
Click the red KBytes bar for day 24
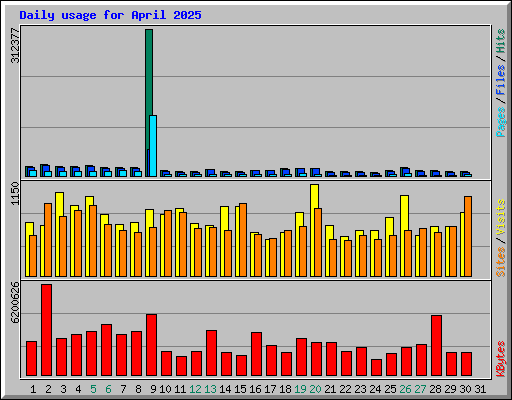click(x=376, y=367)
